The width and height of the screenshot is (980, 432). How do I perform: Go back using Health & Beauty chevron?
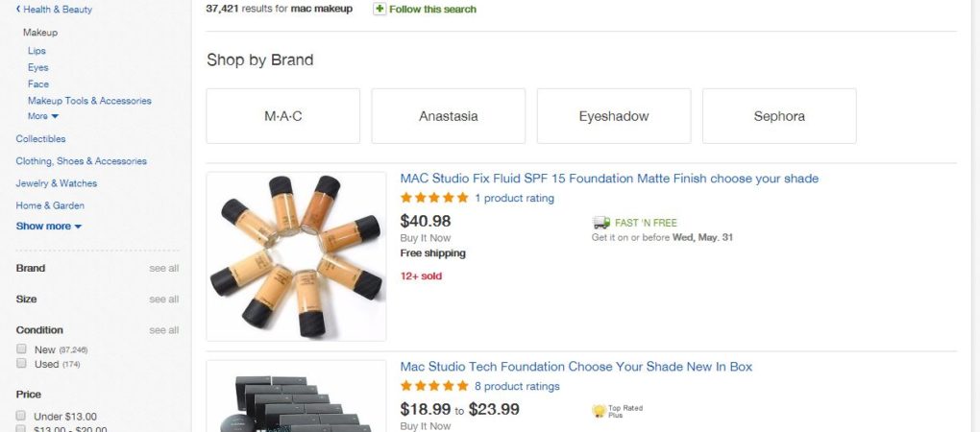click(x=18, y=10)
